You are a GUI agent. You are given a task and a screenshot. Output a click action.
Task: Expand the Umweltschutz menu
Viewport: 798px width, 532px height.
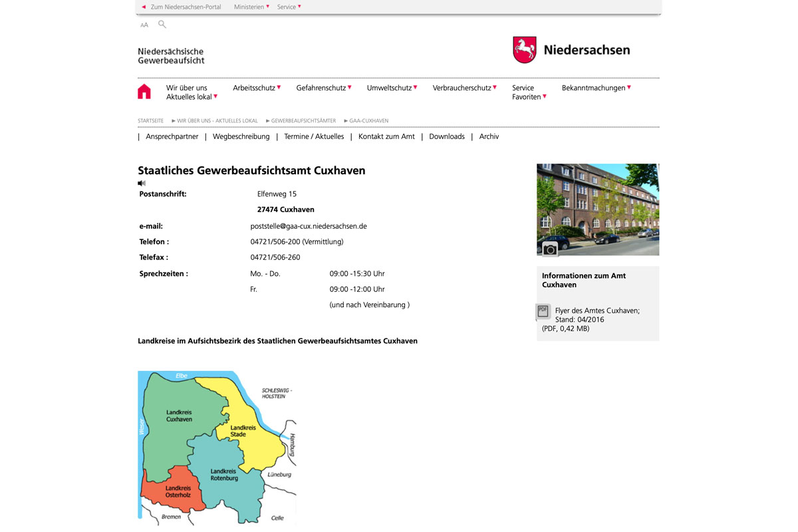point(392,88)
